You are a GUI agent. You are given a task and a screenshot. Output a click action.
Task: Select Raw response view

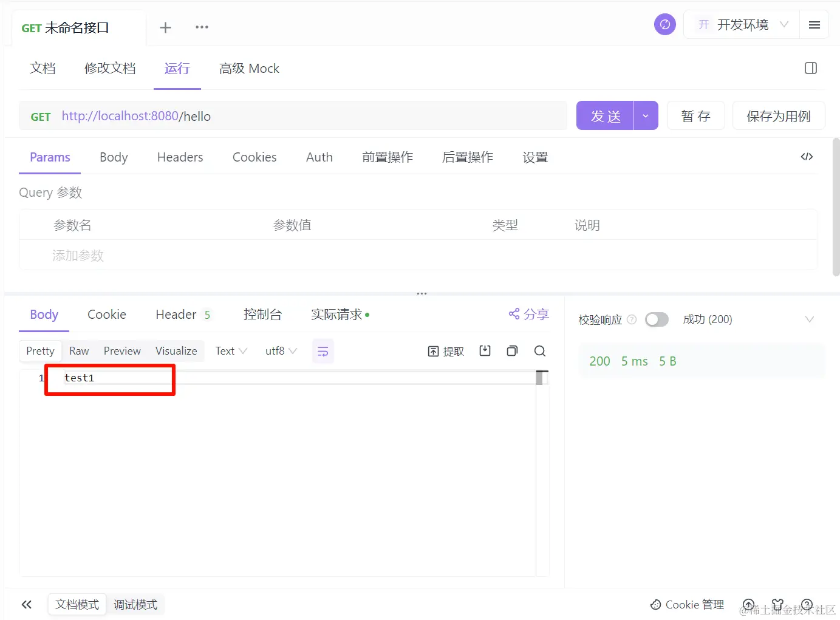click(x=79, y=351)
